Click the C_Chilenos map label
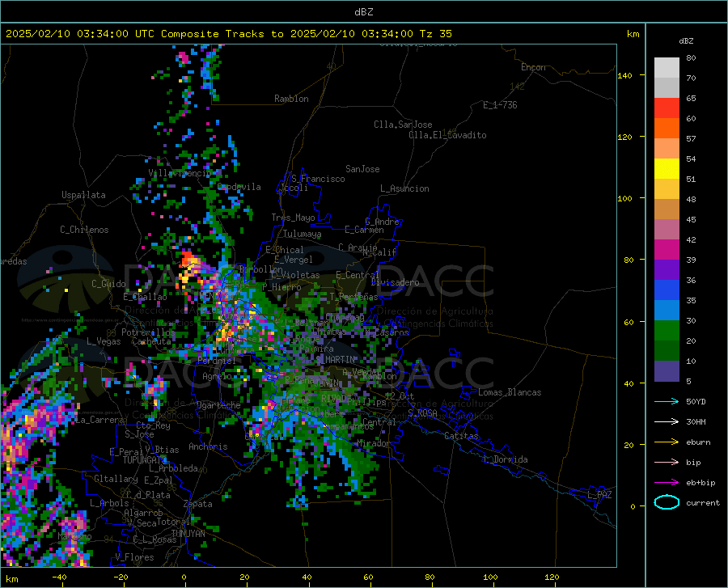 coord(84,230)
